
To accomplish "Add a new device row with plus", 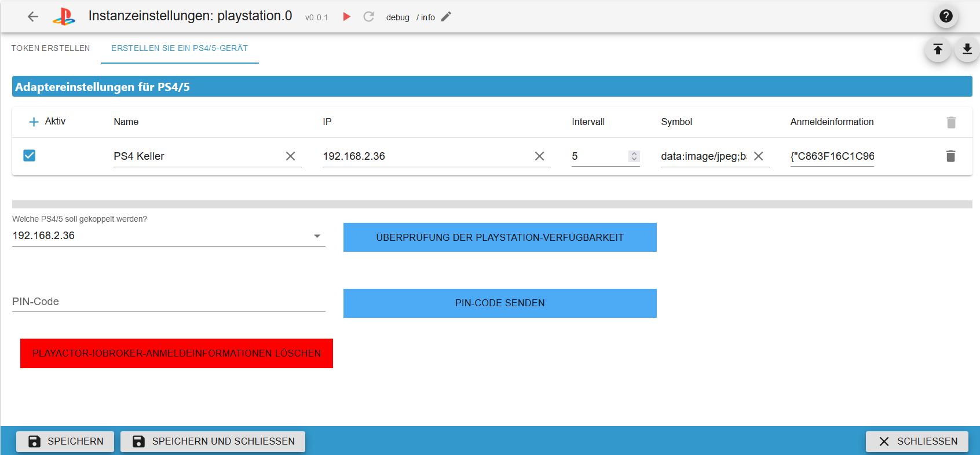I will point(34,122).
